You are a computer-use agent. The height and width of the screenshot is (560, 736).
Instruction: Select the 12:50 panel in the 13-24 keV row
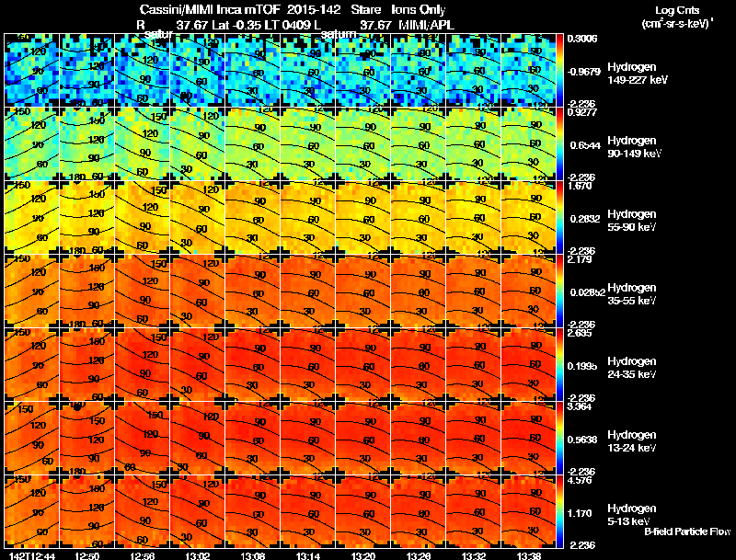coord(86,438)
